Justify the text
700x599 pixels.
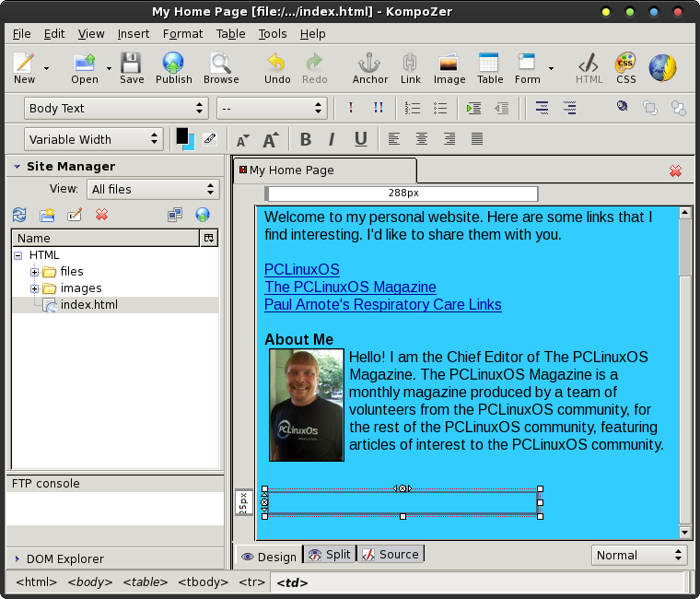477,139
